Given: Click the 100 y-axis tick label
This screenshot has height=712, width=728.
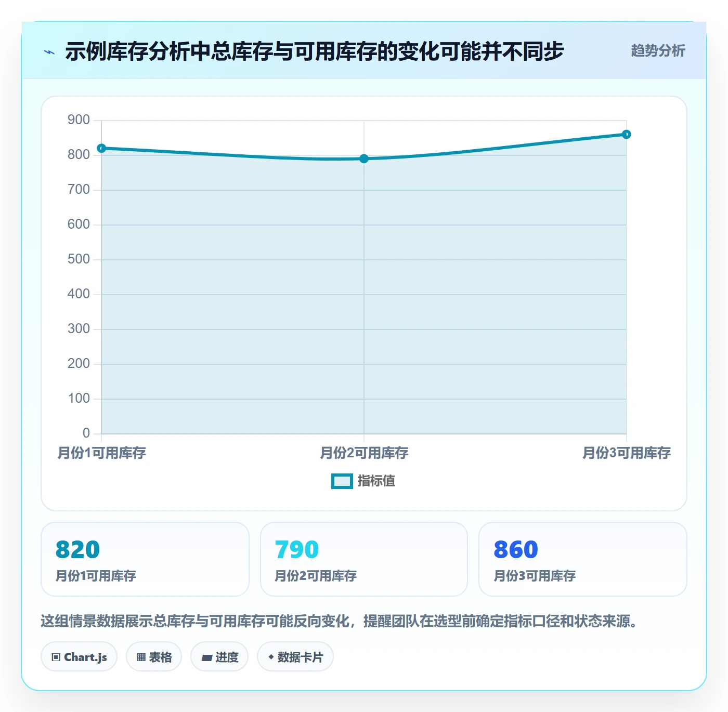Looking at the screenshot, I should (79, 399).
